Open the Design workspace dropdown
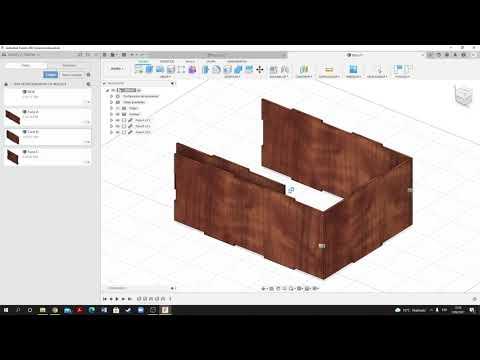480x360 pixels. coord(117,69)
